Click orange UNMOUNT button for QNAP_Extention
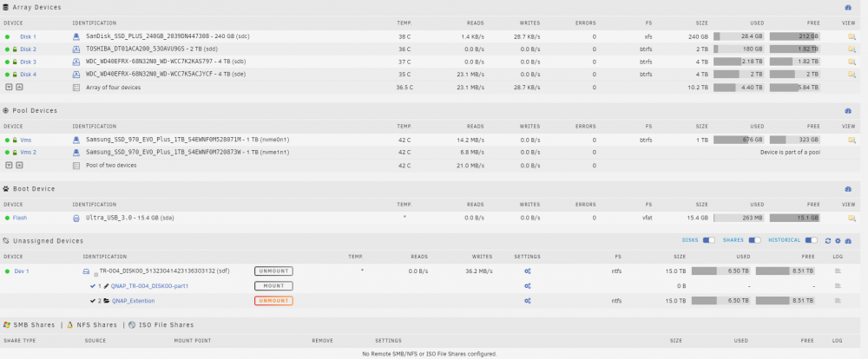Viewport: 868px width, 359px height. point(273,301)
